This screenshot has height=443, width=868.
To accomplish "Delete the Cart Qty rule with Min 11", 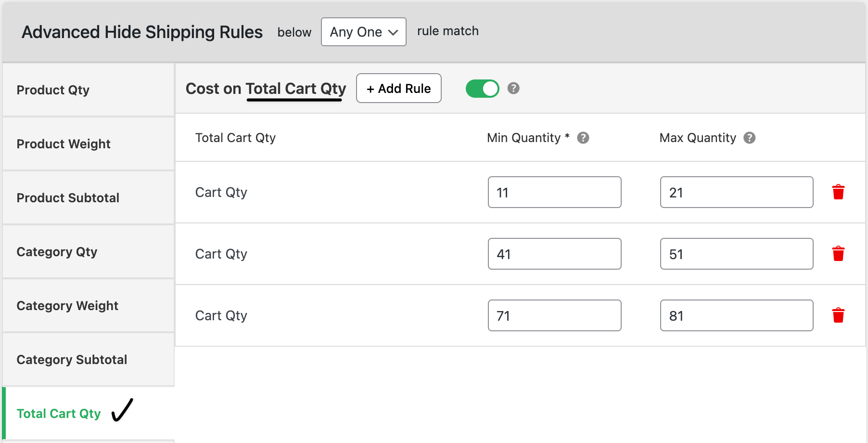I will pyautogui.click(x=838, y=192).
